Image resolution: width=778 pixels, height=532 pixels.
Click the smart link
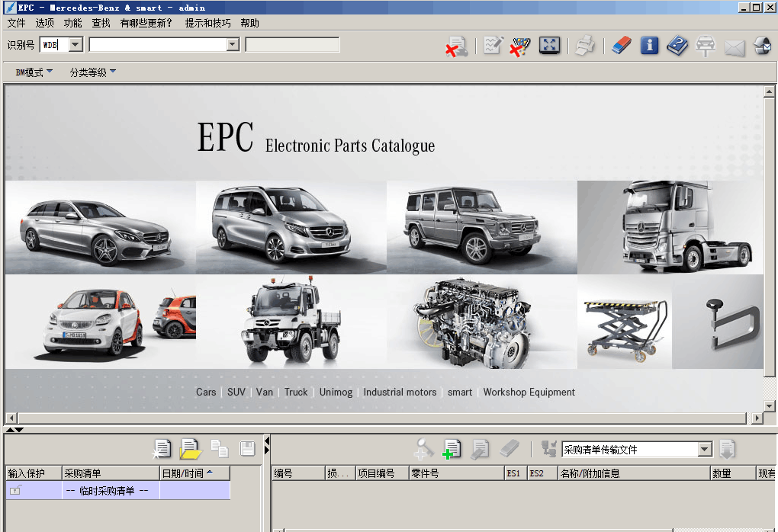pyautogui.click(x=460, y=393)
